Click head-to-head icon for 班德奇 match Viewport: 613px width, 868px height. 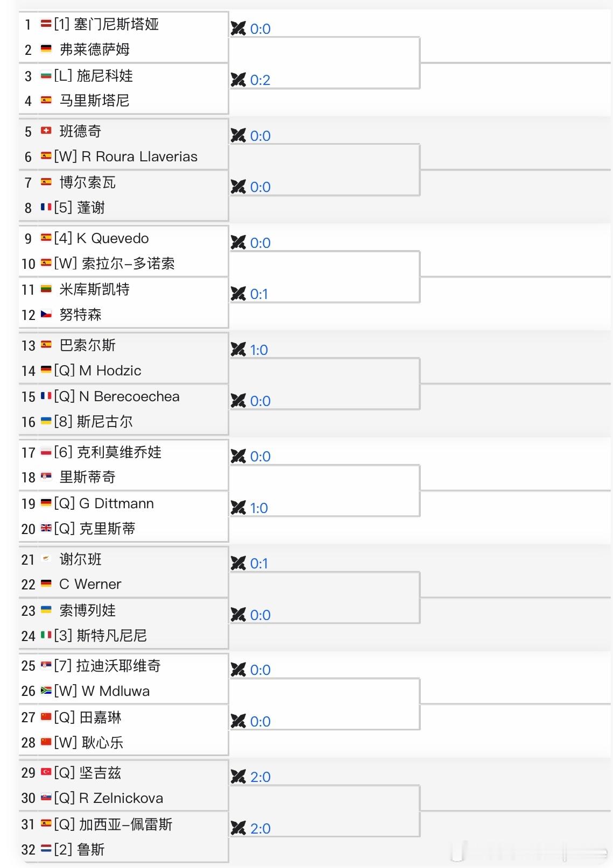[238, 136]
